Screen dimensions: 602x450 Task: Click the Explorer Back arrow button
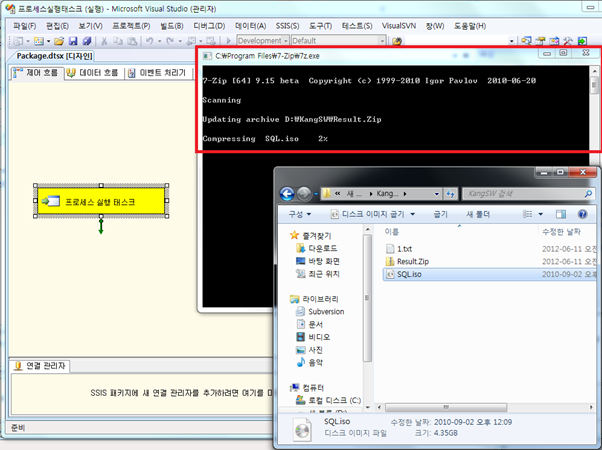coord(287,194)
